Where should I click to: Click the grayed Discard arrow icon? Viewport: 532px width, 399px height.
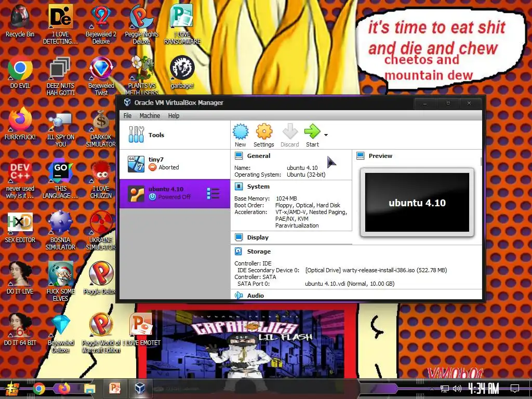(290, 131)
